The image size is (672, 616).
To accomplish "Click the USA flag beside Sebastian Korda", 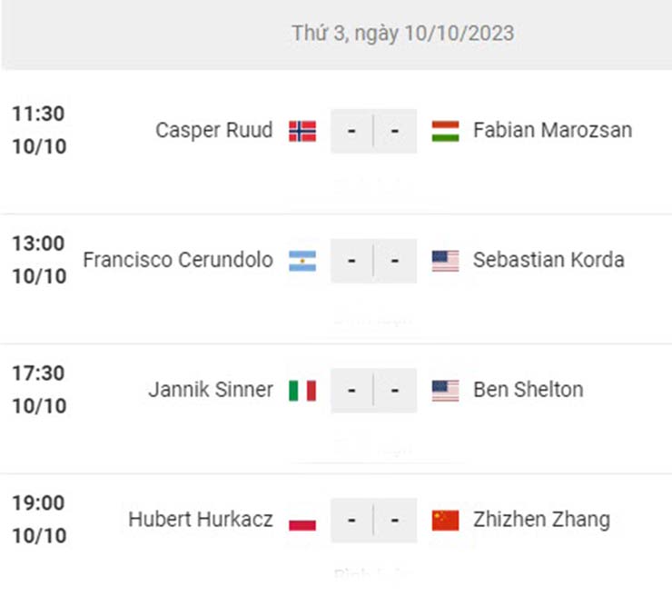I will (x=445, y=261).
